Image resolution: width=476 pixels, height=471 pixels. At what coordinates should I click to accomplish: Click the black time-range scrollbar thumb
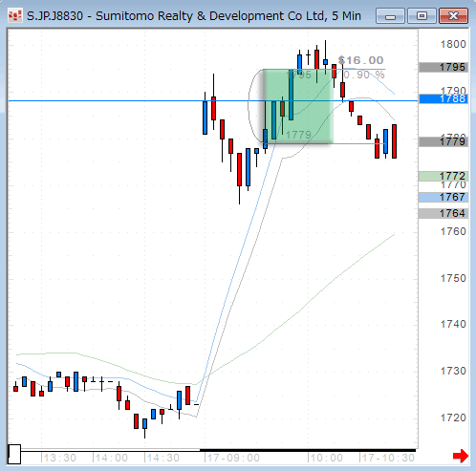308,450
